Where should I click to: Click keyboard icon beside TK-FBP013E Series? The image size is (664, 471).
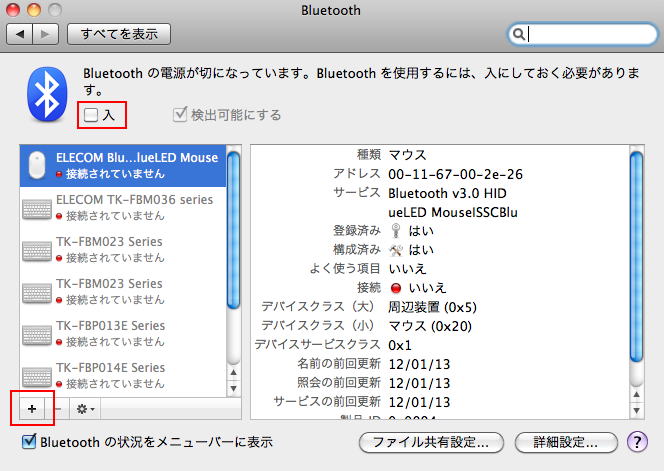[x=37, y=335]
